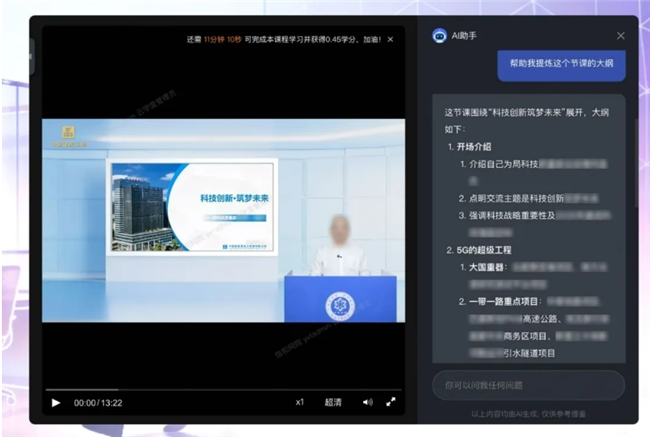Image resolution: width=650 pixels, height=437 pixels.
Task: Click the AI panel vertical scrollbar
Action: tap(633, 160)
